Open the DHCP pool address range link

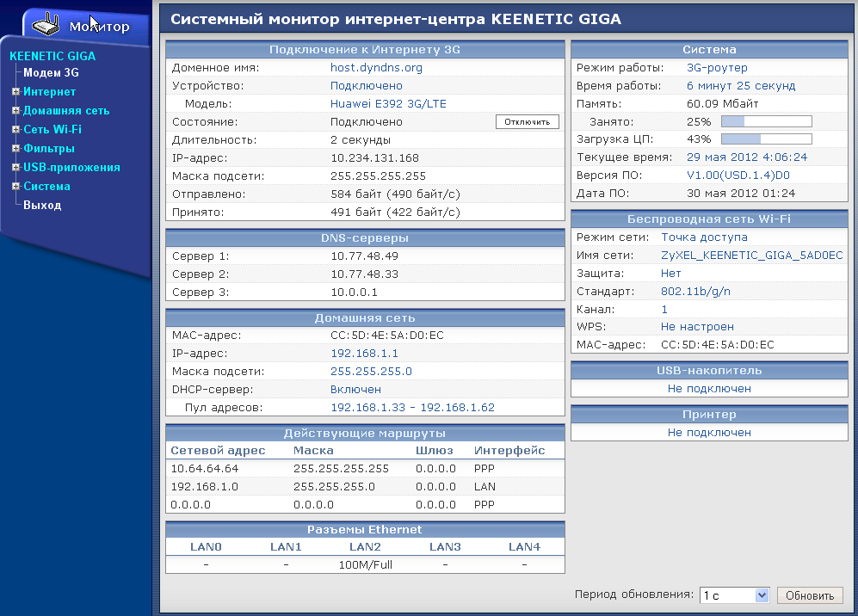(x=412, y=408)
